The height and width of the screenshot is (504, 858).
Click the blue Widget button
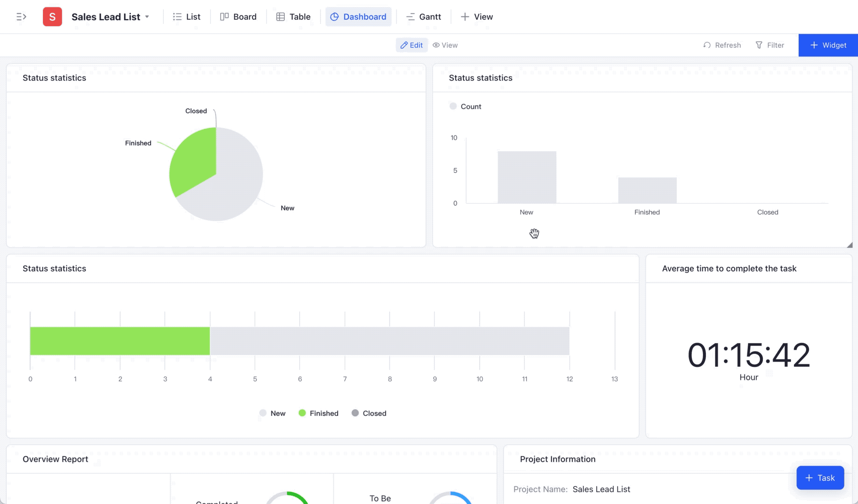tap(828, 45)
